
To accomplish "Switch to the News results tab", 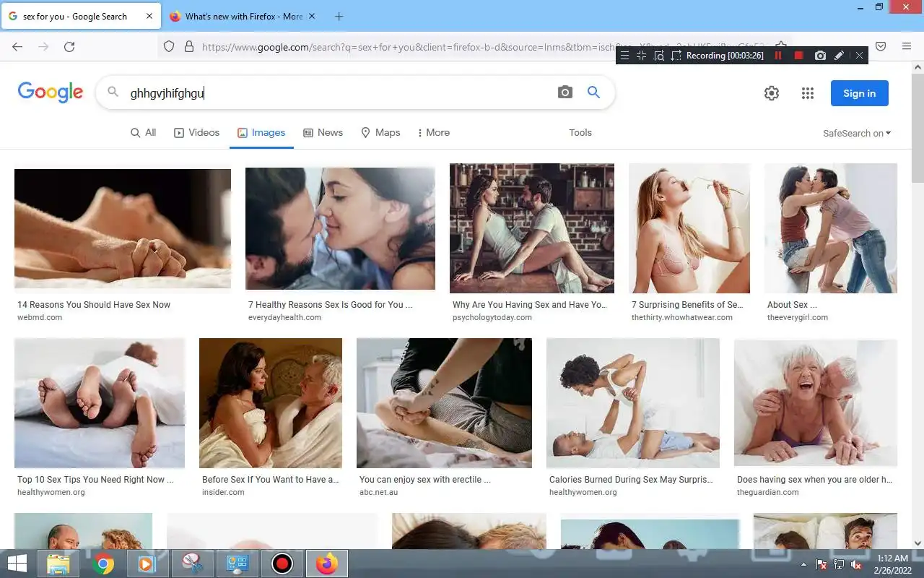I will tap(323, 132).
